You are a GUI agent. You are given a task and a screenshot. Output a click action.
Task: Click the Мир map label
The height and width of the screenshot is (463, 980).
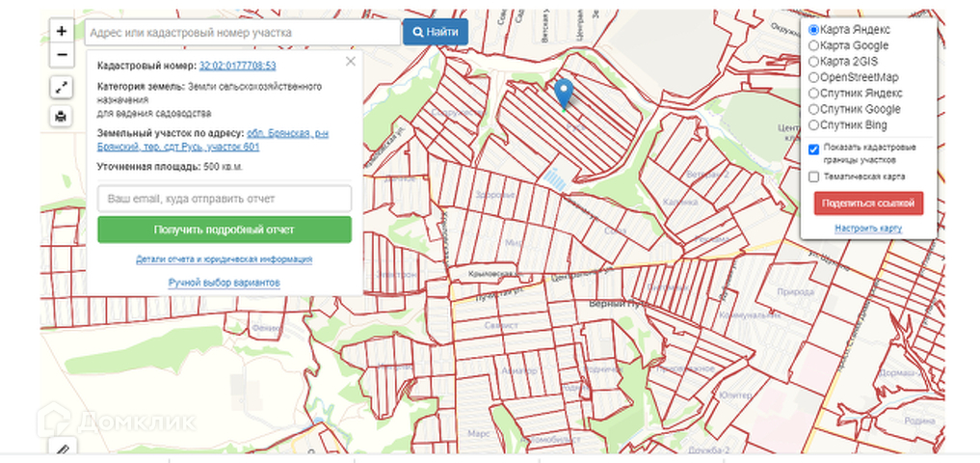coord(514,243)
